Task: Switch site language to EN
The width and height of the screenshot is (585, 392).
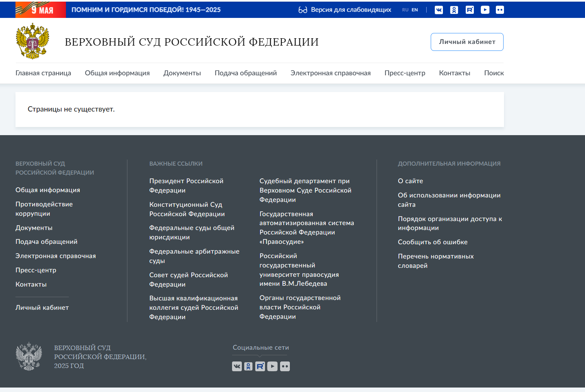Action: point(415,10)
